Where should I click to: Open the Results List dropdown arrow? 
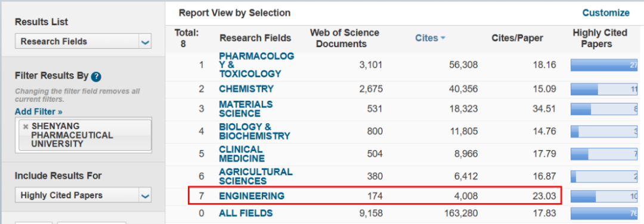pos(145,42)
